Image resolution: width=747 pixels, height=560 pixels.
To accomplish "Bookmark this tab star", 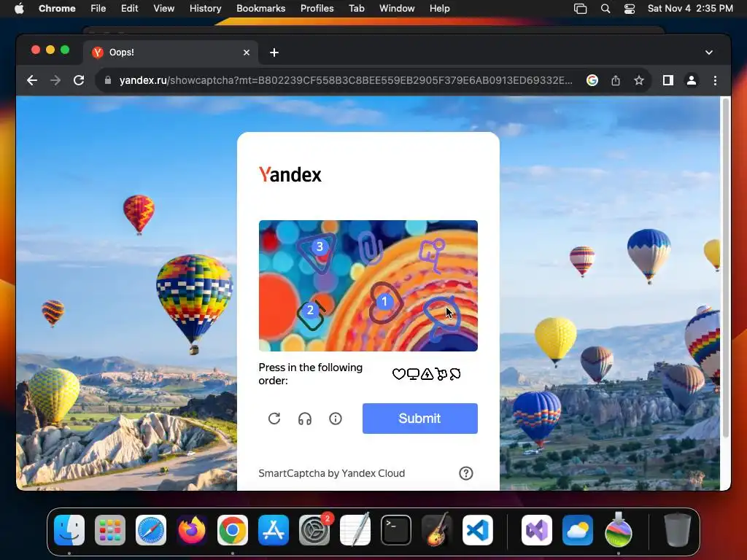I will tap(639, 80).
